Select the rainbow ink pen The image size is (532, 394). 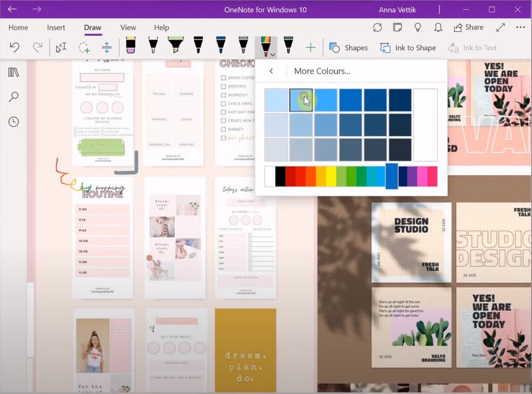pos(265,47)
